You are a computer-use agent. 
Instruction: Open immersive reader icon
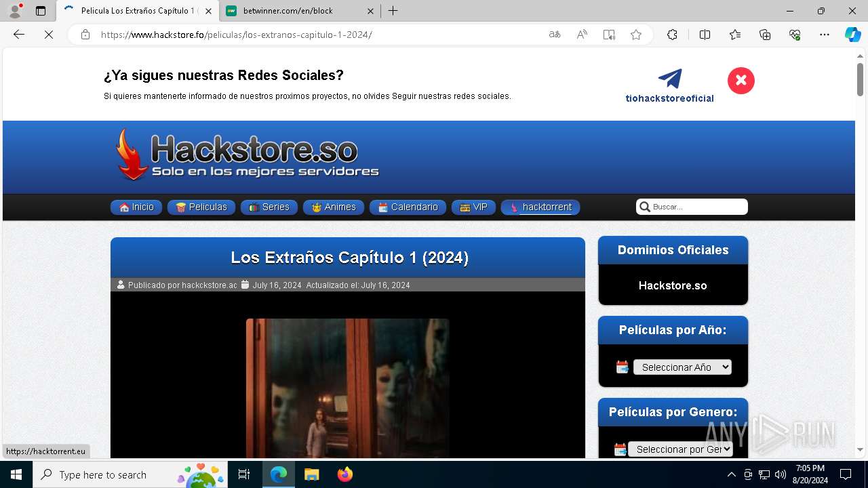click(x=609, y=35)
